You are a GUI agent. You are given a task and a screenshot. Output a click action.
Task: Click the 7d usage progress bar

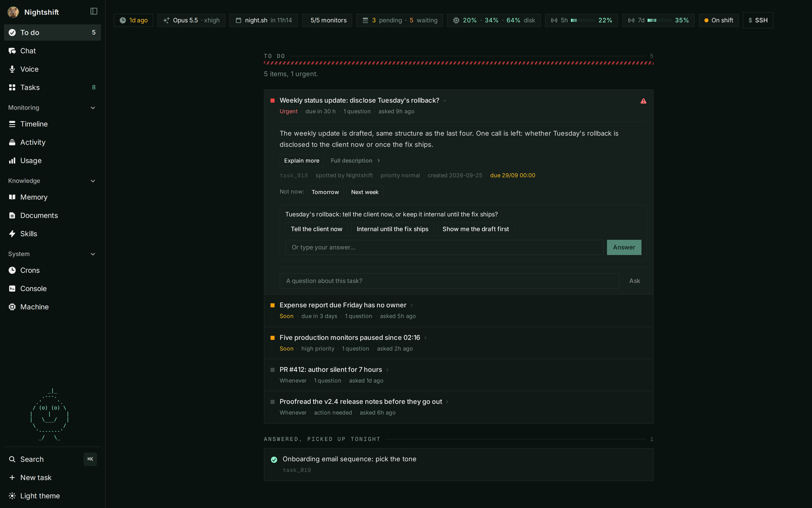(659, 21)
